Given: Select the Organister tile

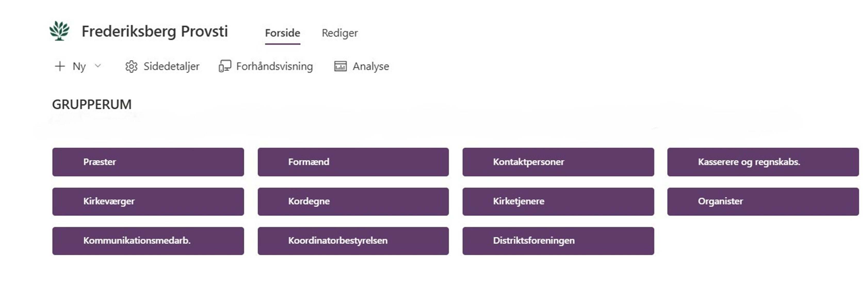Looking at the screenshot, I should (x=763, y=201).
